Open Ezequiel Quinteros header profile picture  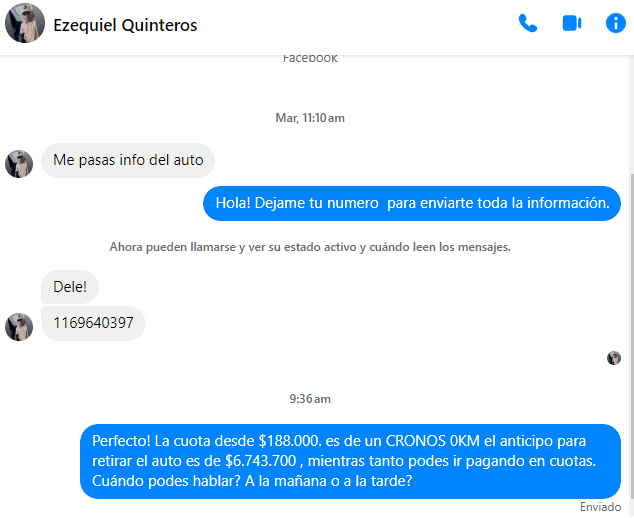pyautogui.click(x=25, y=23)
